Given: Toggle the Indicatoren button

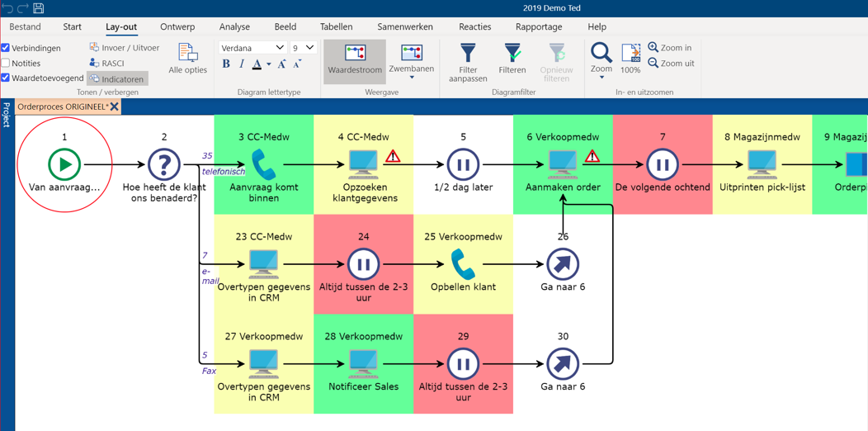Looking at the screenshot, I should (117, 79).
